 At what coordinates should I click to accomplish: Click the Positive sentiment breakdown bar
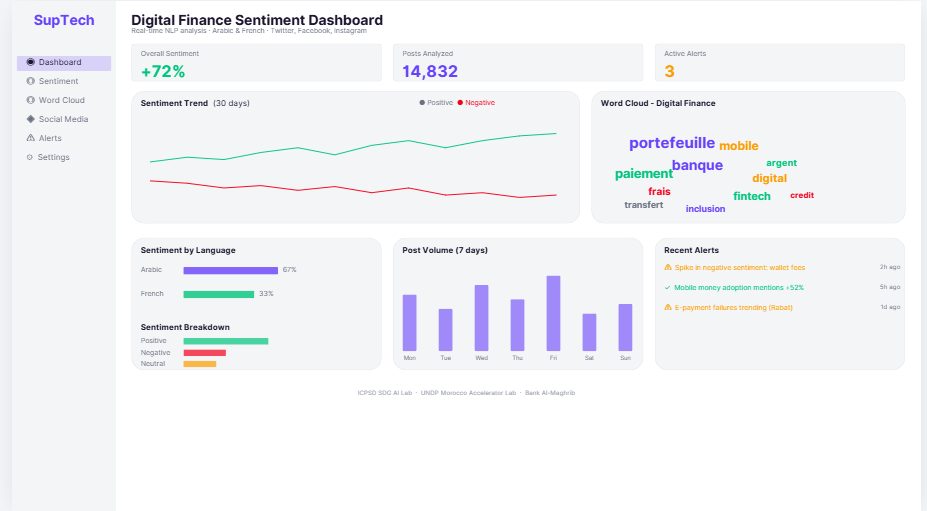coord(226,341)
